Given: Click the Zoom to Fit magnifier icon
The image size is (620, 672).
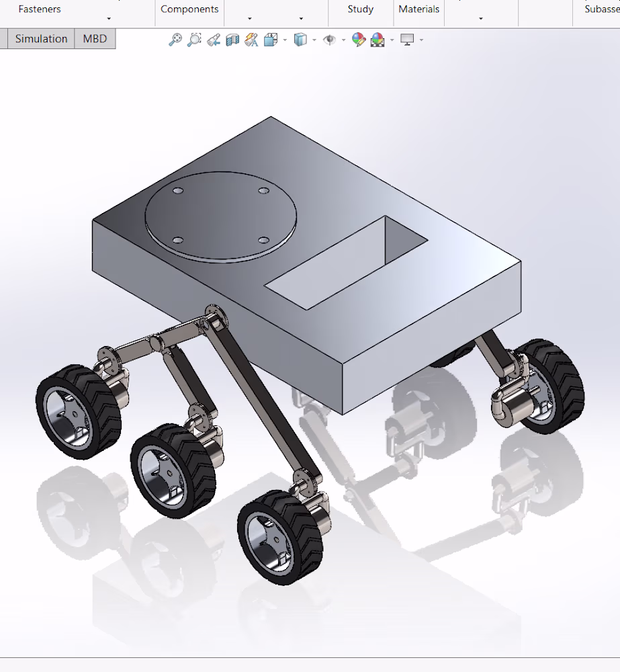Looking at the screenshot, I should click(x=175, y=40).
